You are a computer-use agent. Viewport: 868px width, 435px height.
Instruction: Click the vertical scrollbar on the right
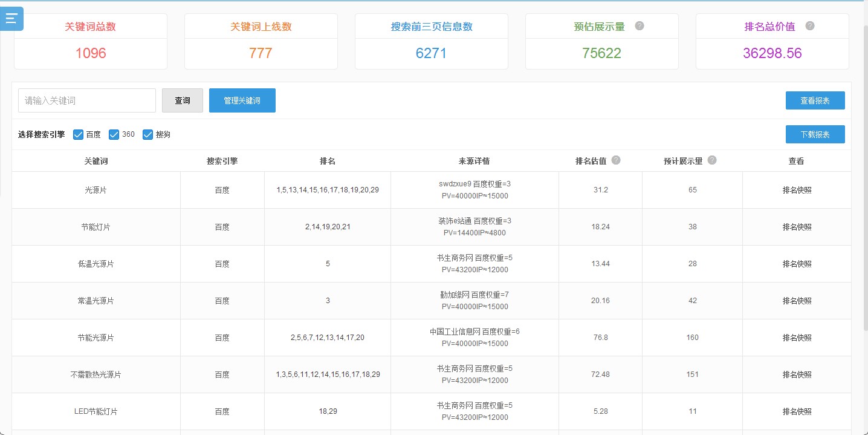coord(864,182)
